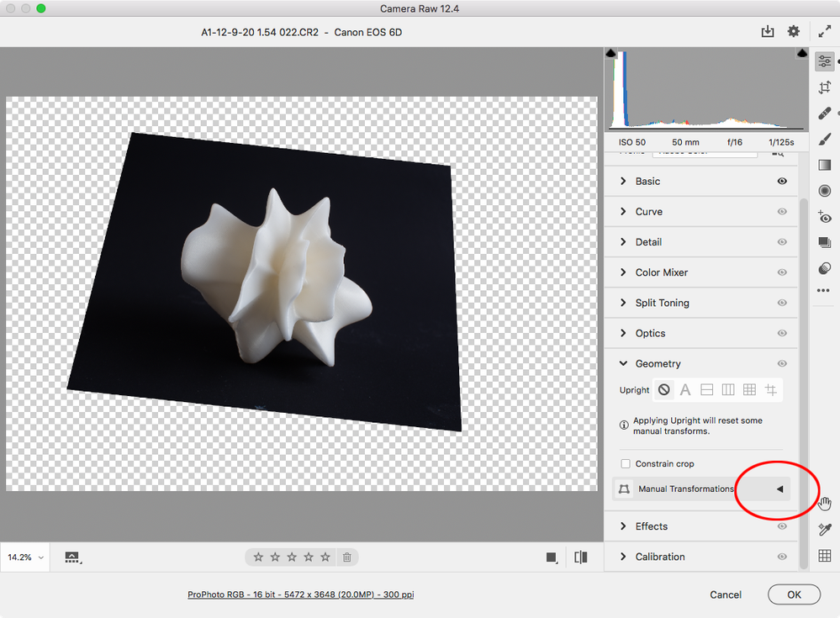Open workflow options ProPhoto RGB link
The width and height of the screenshot is (840, 618).
[300, 594]
